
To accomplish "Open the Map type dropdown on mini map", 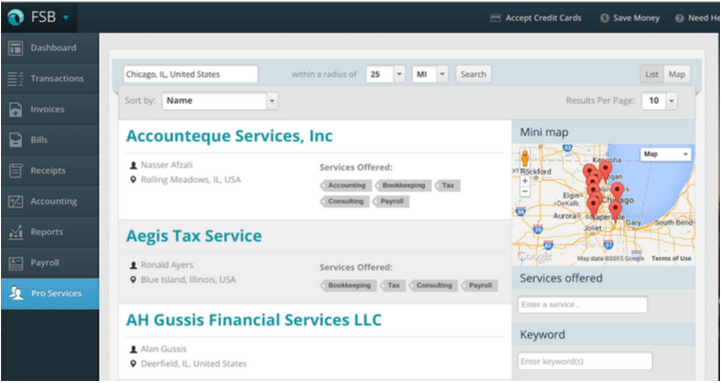I will click(666, 154).
